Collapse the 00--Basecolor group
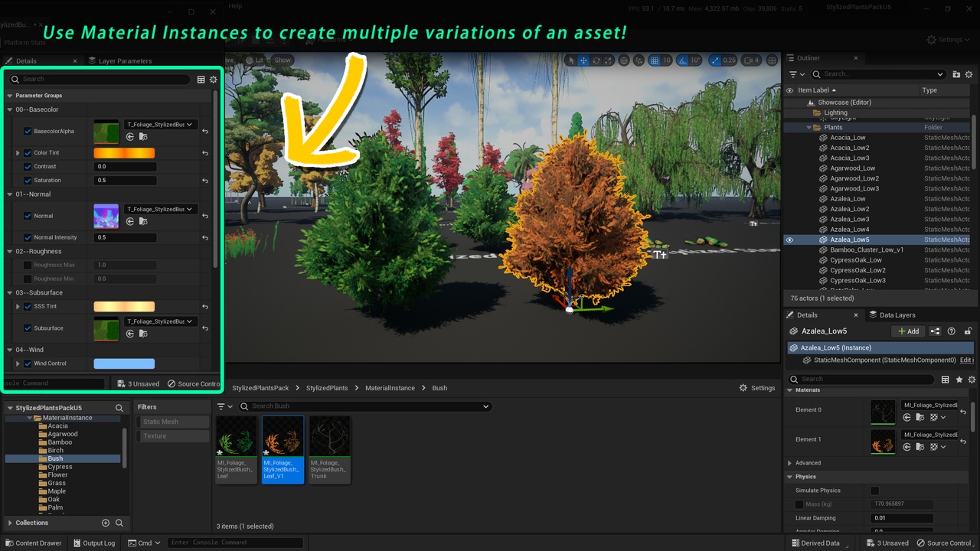 (9, 109)
